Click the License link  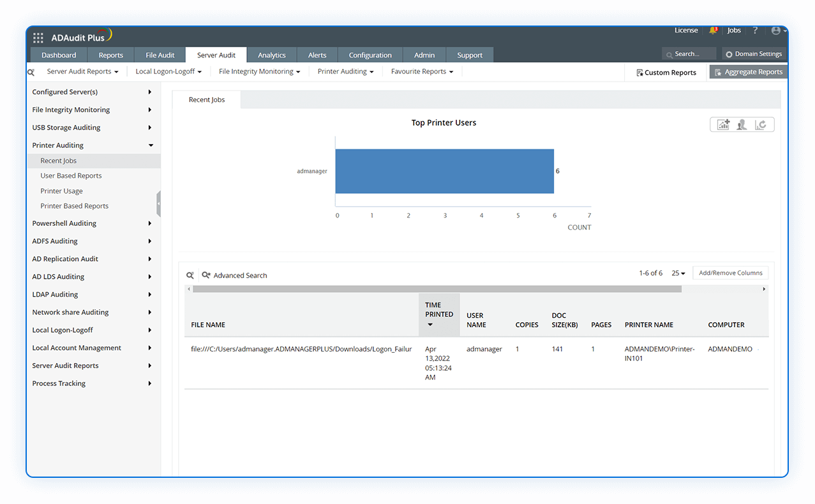686,30
